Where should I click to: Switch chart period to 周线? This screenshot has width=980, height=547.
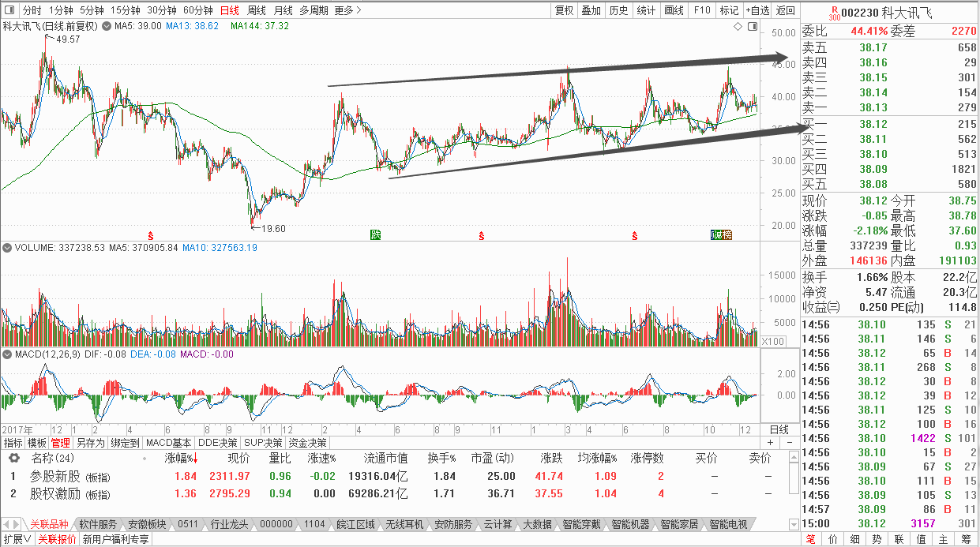point(256,10)
